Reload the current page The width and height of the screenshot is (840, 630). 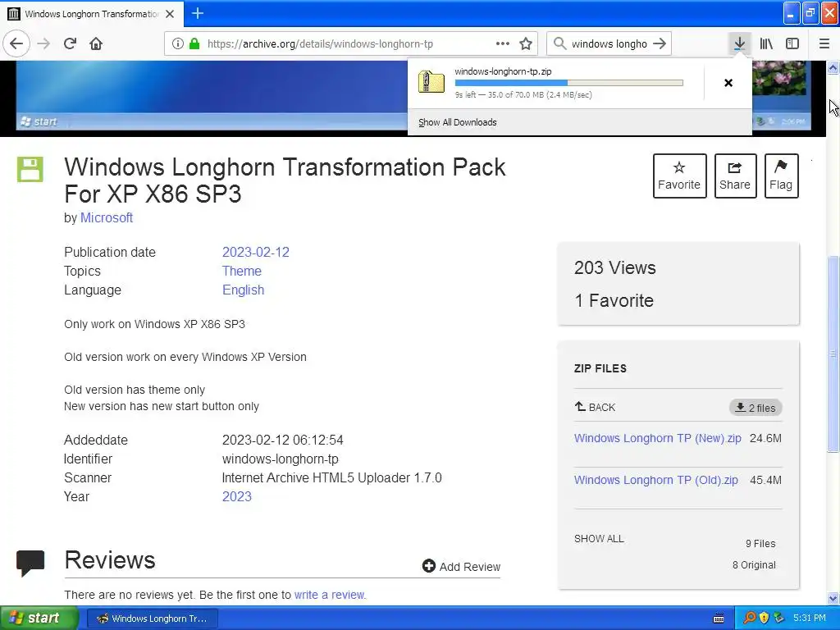tap(70, 43)
